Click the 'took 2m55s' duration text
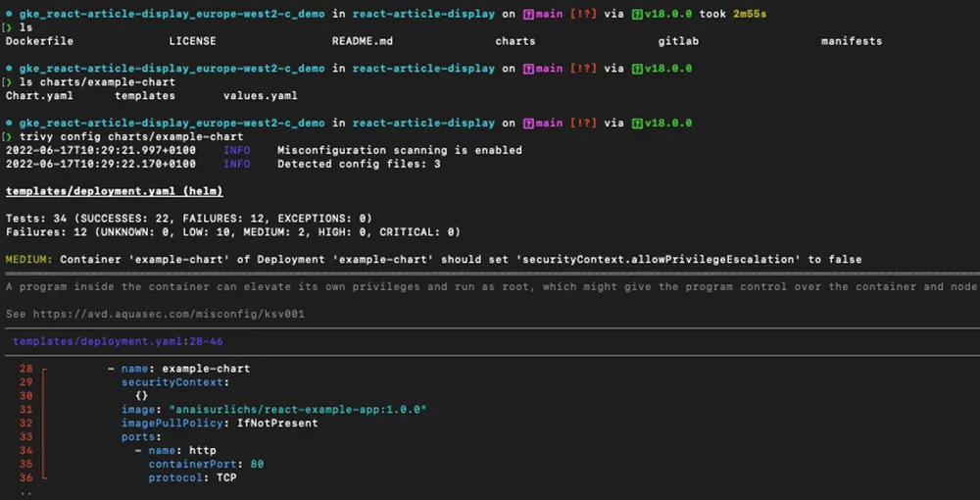Screen dimensions: 980x500 coord(733,14)
